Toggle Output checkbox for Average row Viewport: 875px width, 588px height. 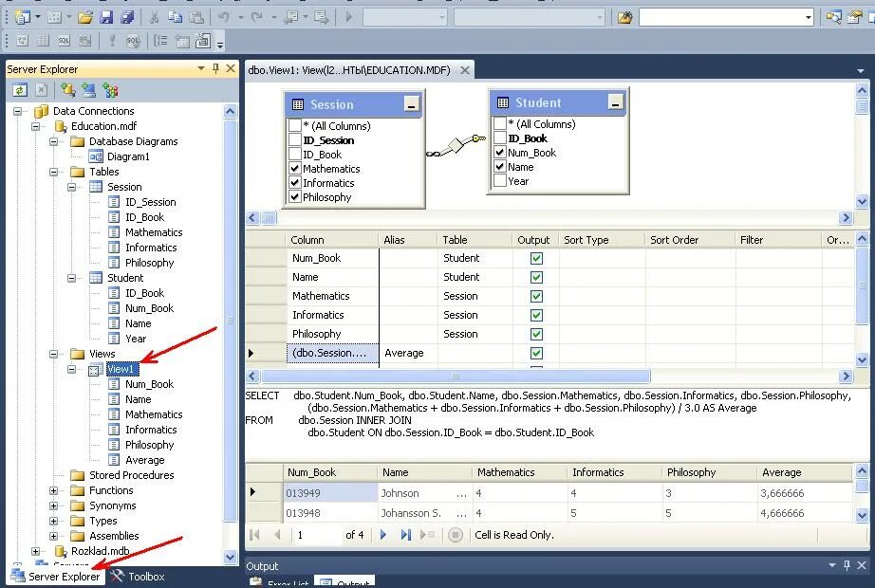(x=536, y=353)
